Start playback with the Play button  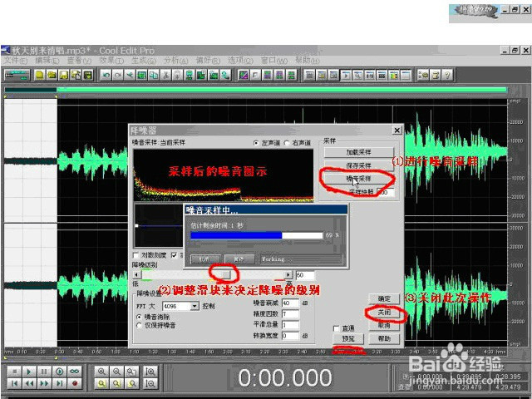click(29, 372)
